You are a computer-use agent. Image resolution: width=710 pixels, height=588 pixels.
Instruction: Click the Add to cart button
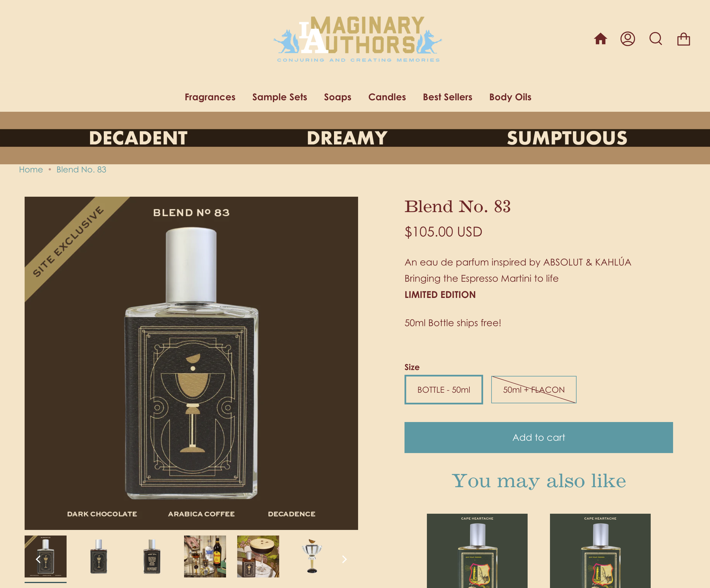(538, 437)
